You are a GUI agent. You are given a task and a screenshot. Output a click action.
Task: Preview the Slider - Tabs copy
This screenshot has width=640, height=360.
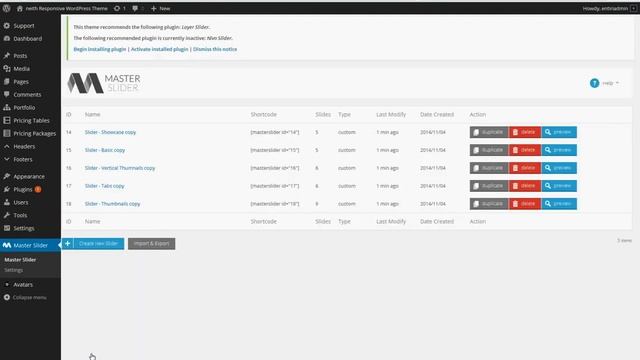pos(559,186)
